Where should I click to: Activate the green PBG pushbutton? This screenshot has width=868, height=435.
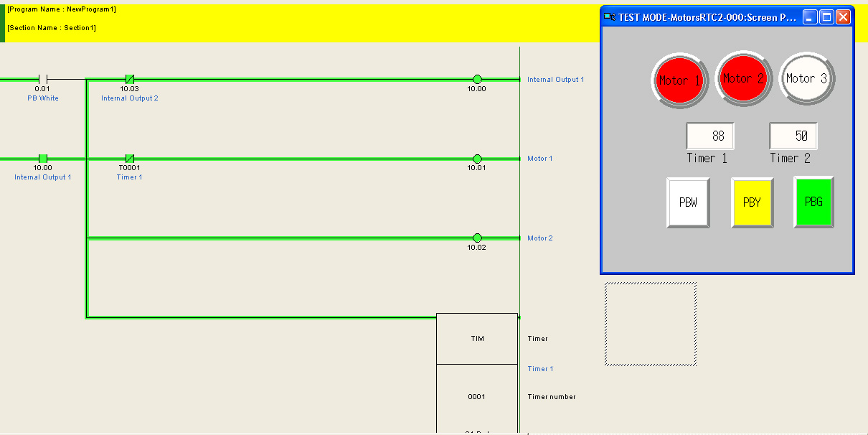coord(813,202)
